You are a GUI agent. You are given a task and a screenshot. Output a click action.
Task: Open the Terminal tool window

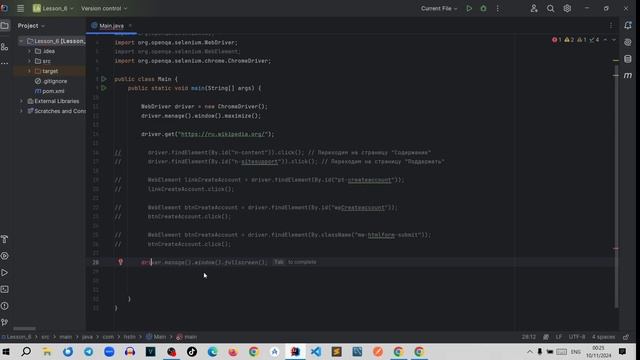tap(4, 289)
